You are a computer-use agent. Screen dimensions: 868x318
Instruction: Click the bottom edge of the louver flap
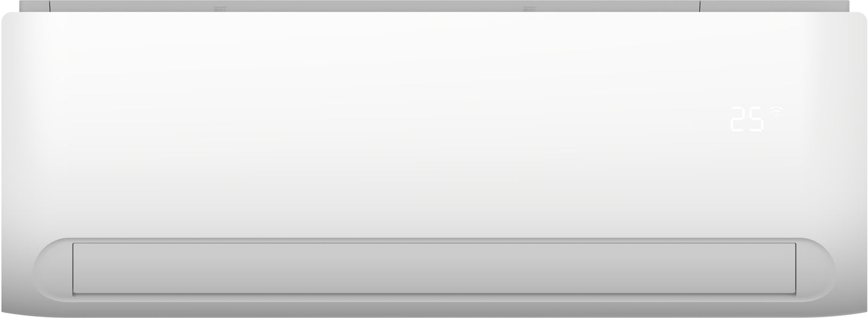pos(434,294)
